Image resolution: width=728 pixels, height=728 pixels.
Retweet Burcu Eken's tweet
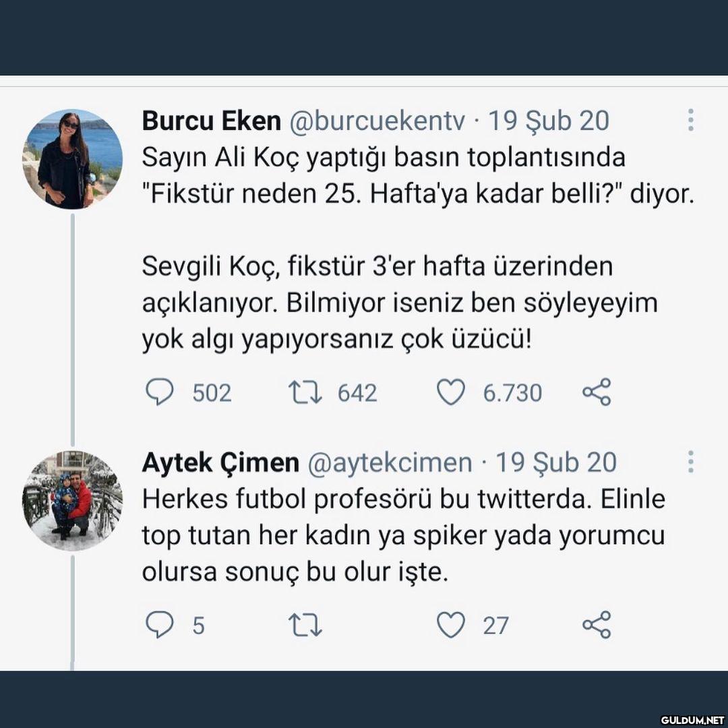pos(304,392)
